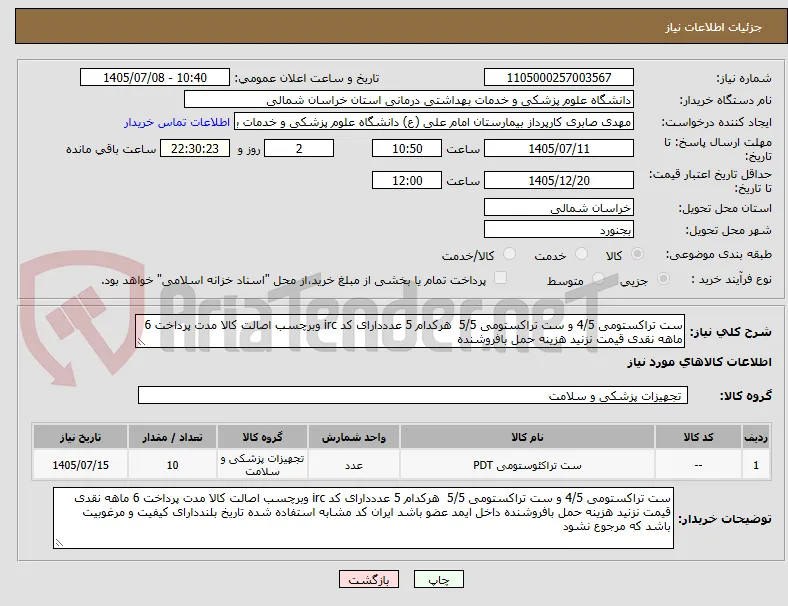Open اطلاعات تماس خریدار link
The image size is (788, 606).
pyautogui.click(x=177, y=122)
